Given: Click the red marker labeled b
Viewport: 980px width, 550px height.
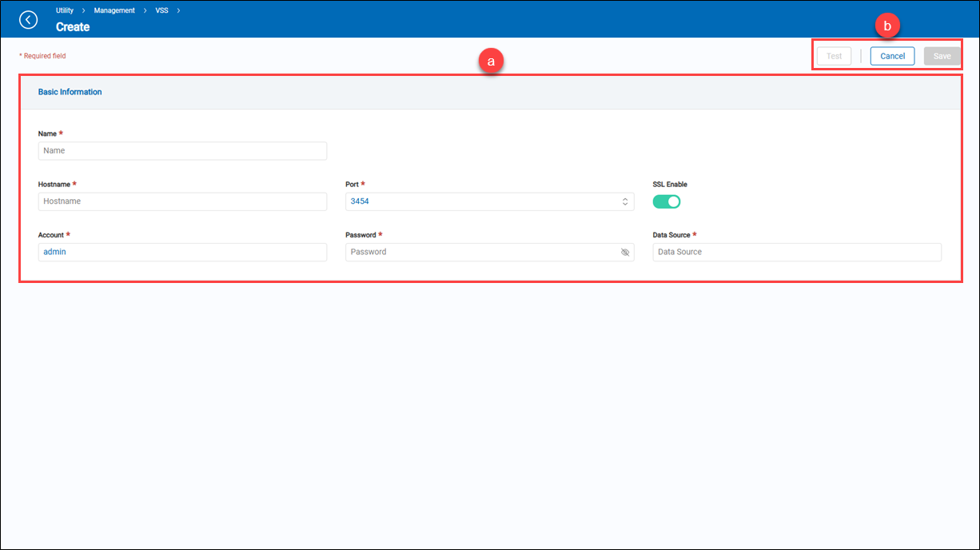Looking at the screenshot, I should pyautogui.click(x=887, y=26).
